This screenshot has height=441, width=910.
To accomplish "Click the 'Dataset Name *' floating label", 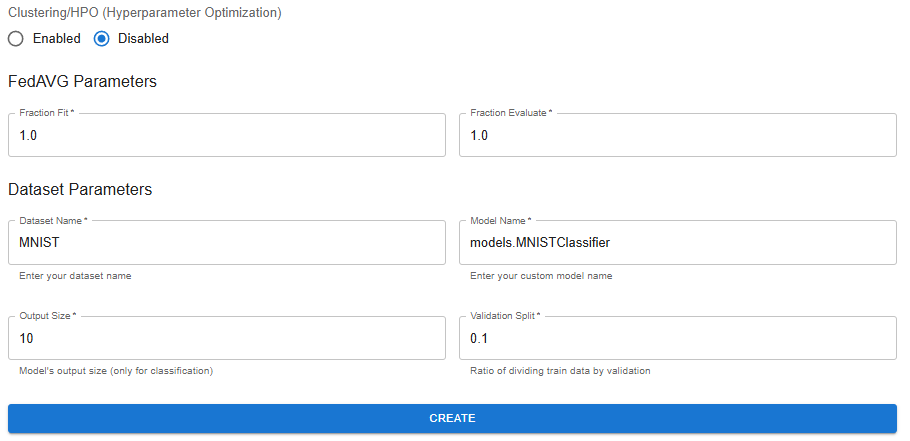I will (53, 220).
